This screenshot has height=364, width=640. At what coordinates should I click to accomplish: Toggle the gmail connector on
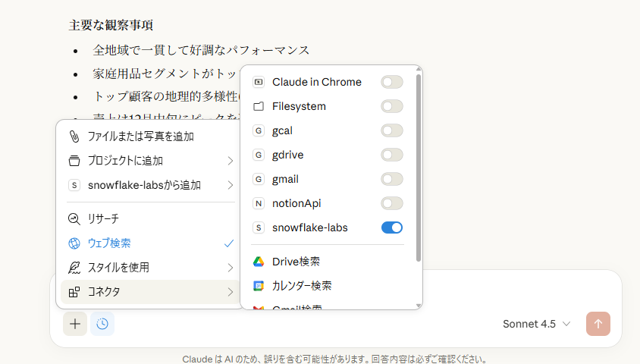[392, 179]
